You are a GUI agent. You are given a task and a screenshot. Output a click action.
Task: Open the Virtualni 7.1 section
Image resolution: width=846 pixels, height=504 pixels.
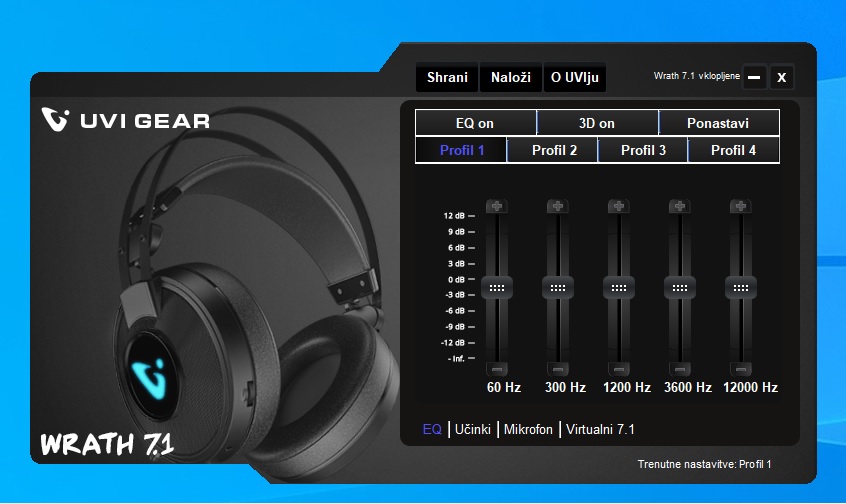(x=601, y=430)
